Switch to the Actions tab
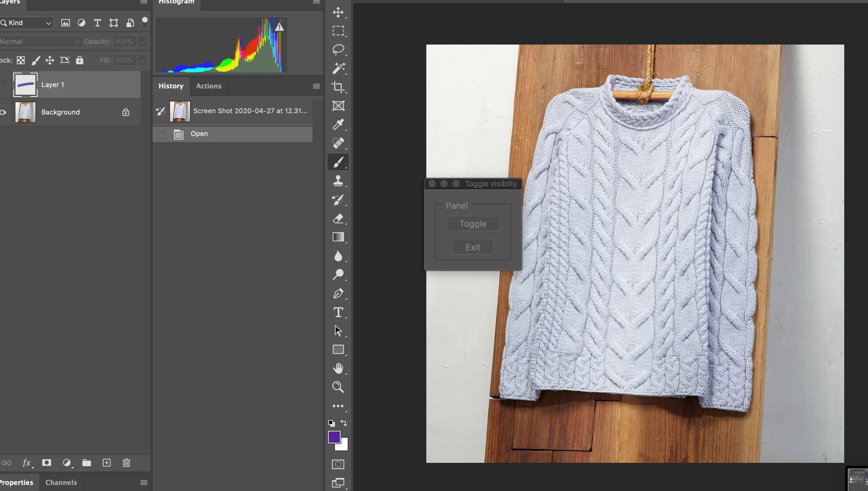This screenshot has width=868, height=491. pos(208,86)
